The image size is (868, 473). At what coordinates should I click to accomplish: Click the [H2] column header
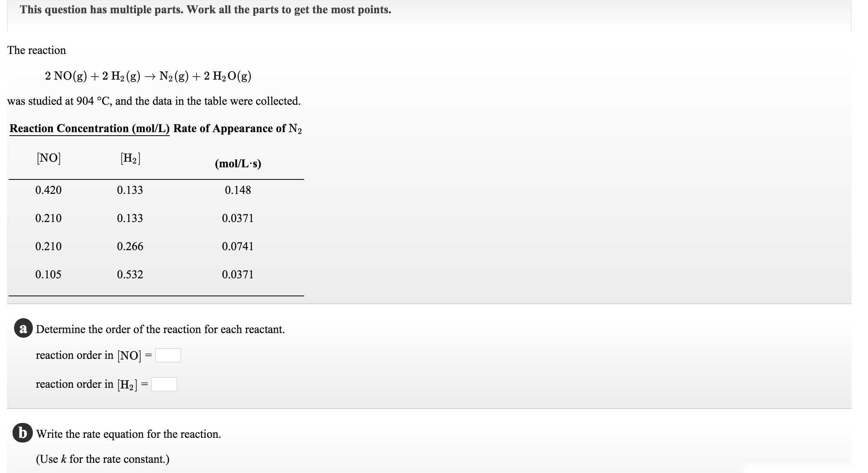pos(130,158)
